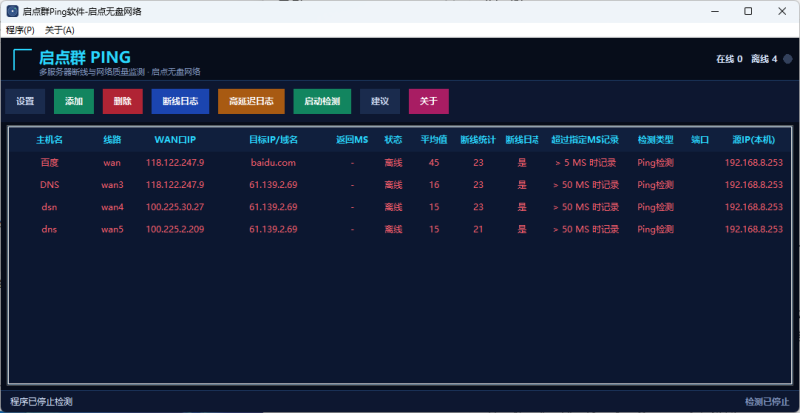
Task: Click the 离线 4 counter
Action: [x=764, y=59]
